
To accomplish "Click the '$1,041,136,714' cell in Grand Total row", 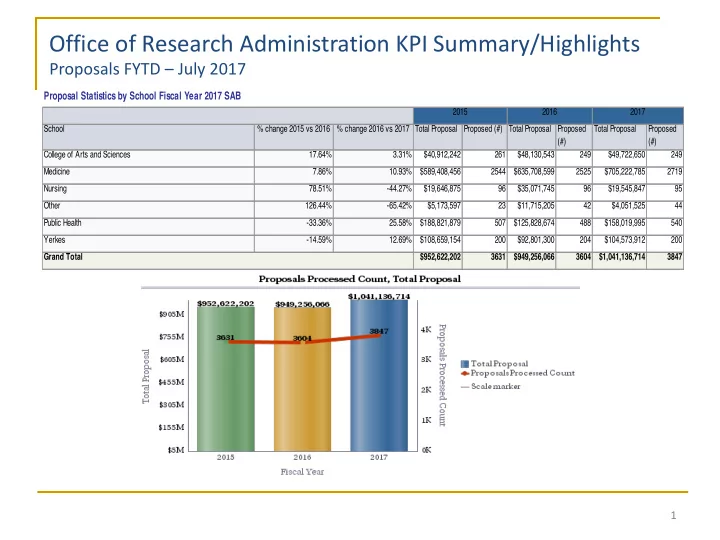I will click(x=619, y=260).
